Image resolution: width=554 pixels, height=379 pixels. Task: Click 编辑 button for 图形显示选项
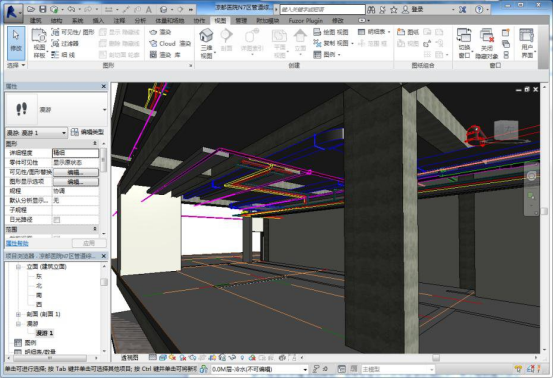[76, 182]
